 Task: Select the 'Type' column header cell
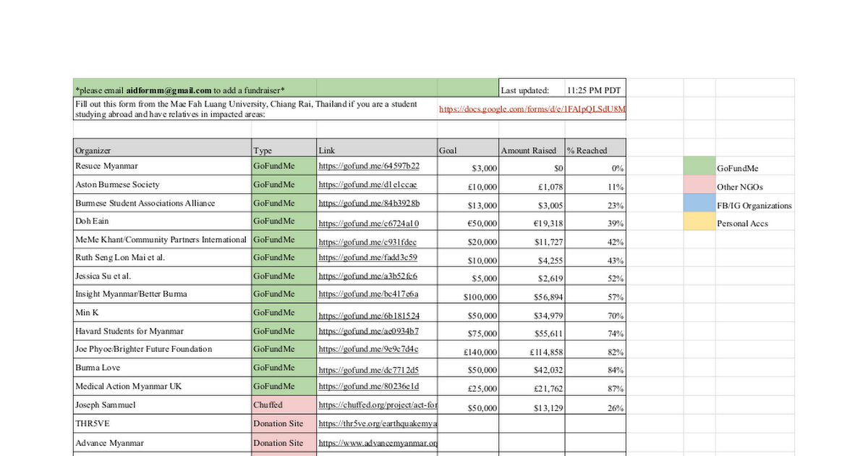click(284, 148)
